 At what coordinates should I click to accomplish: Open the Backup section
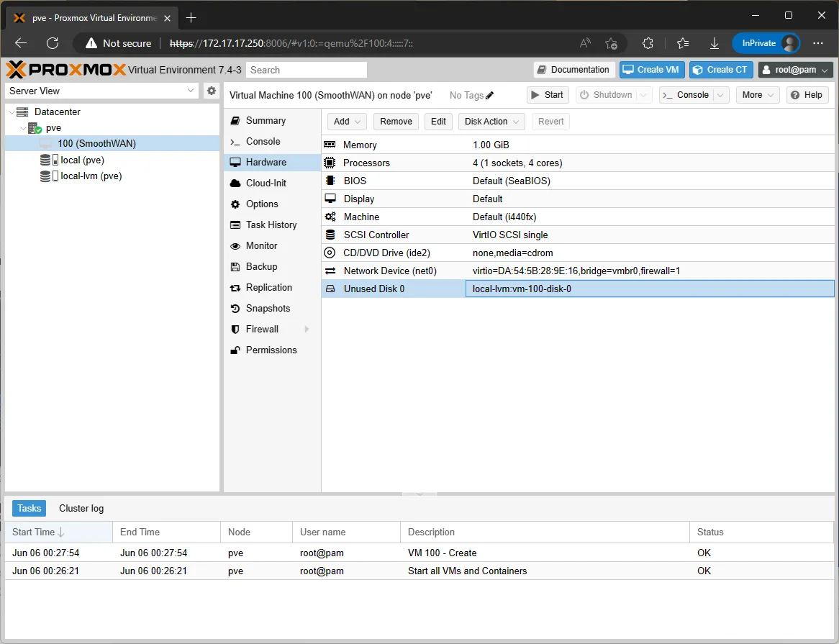click(x=272, y=266)
